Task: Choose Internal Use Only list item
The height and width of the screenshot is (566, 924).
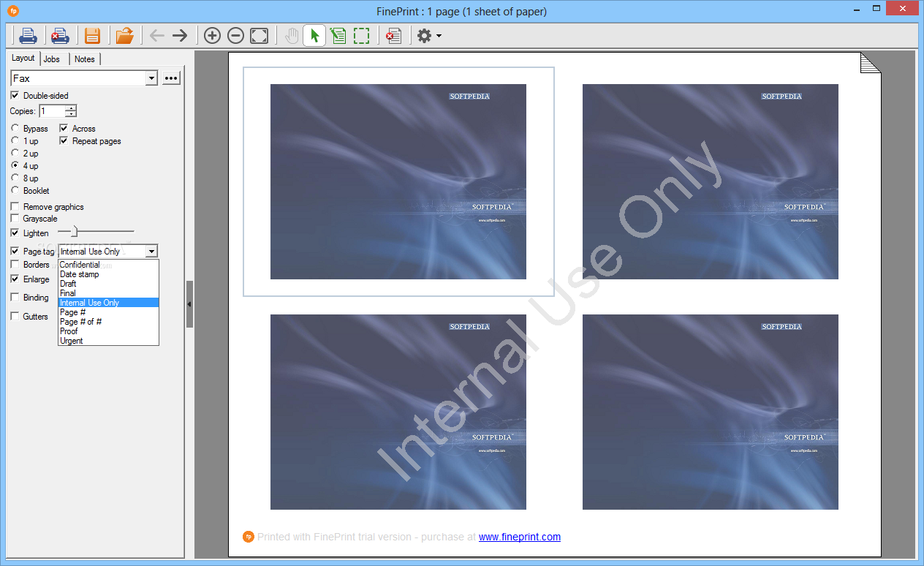Action: pyautogui.click(x=108, y=303)
